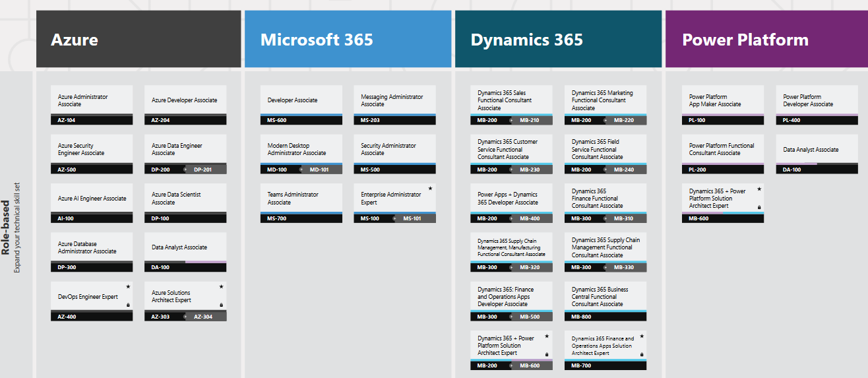Click the DP-300 exam code
The width and height of the screenshot is (868, 378).
[67, 268]
